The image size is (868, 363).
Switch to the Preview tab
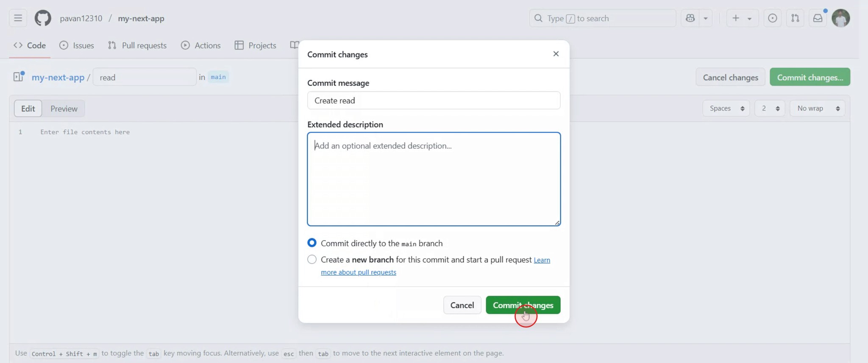click(64, 108)
